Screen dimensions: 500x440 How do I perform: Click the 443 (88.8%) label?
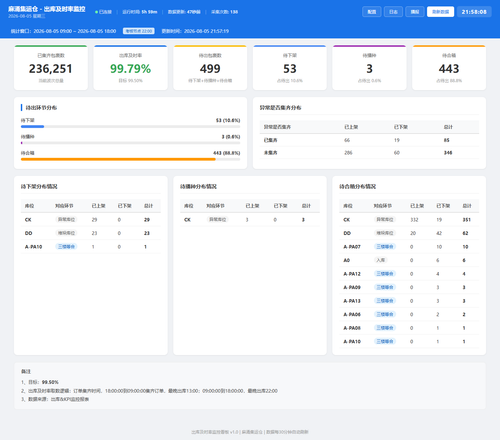[x=227, y=153]
